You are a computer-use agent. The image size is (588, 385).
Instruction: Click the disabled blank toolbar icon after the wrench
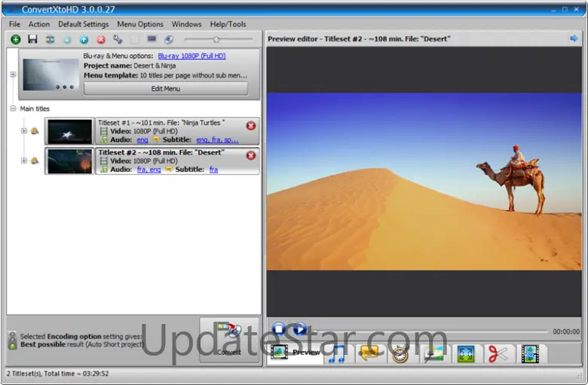pos(135,39)
